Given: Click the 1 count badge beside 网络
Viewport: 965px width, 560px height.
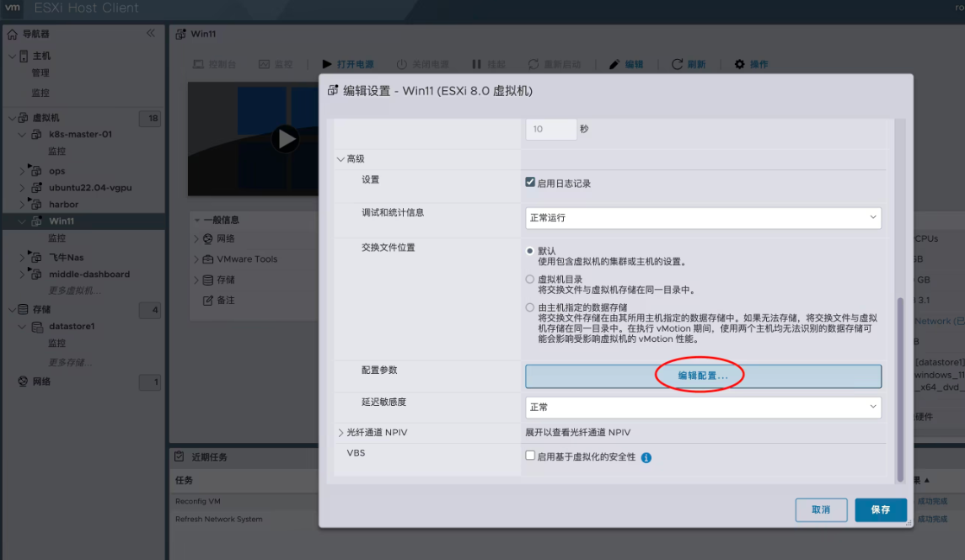Looking at the screenshot, I should click(150, 381).
